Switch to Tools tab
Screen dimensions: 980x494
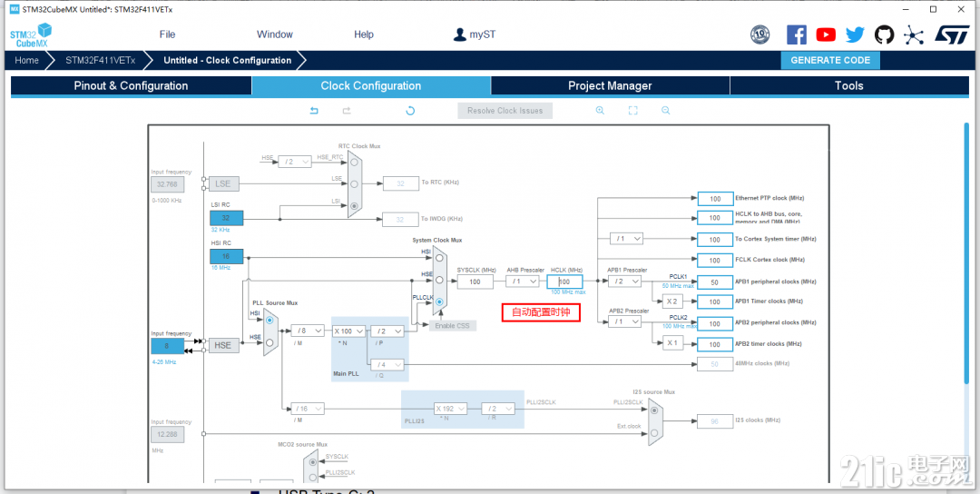848,85
